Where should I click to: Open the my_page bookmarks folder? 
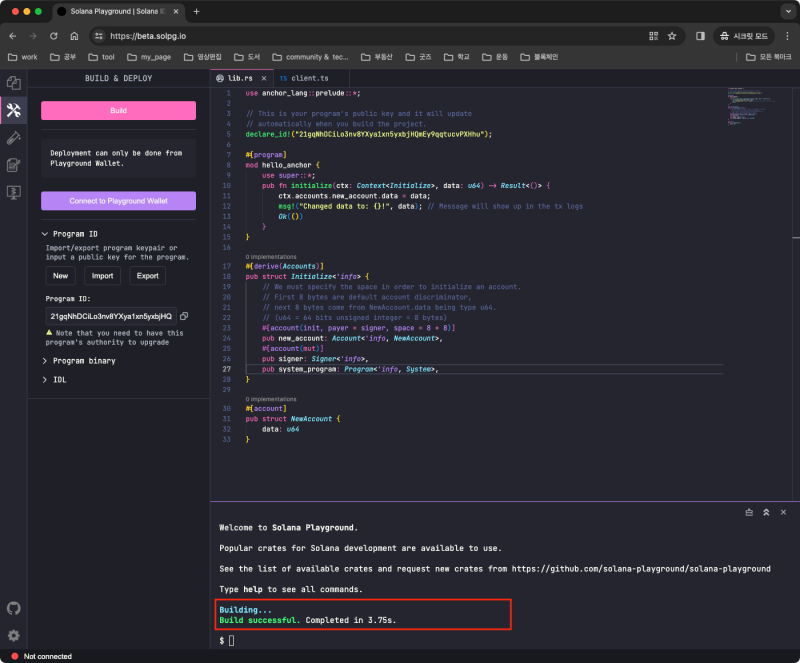pos(149,57)
